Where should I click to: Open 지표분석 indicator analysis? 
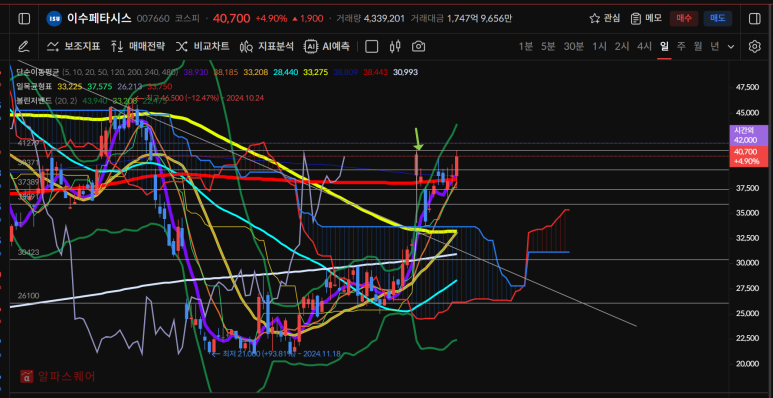[267, 46]
